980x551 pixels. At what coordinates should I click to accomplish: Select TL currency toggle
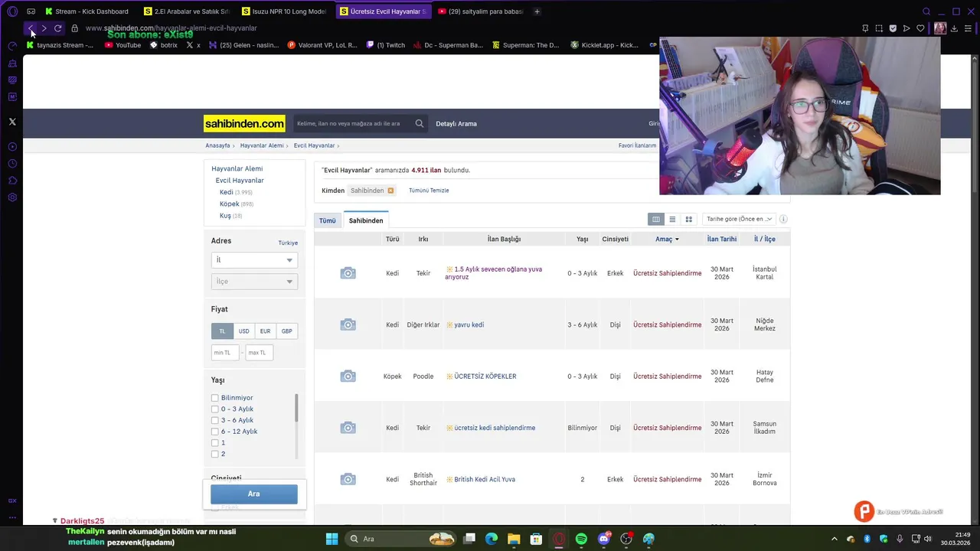(x=222, y=331)
